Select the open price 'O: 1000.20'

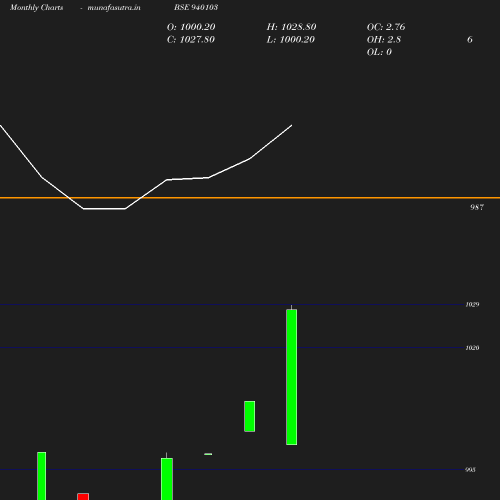point(191,27)
